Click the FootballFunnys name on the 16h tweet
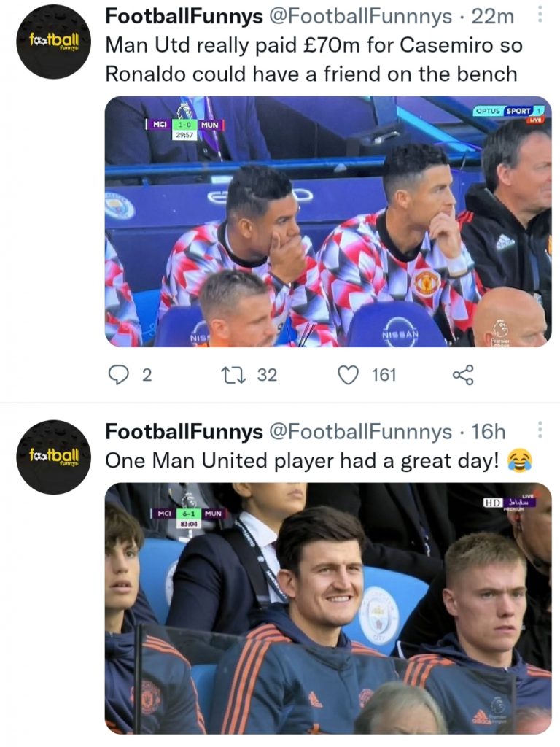This screenshot has height=747, width=560. tap(184, 432)
